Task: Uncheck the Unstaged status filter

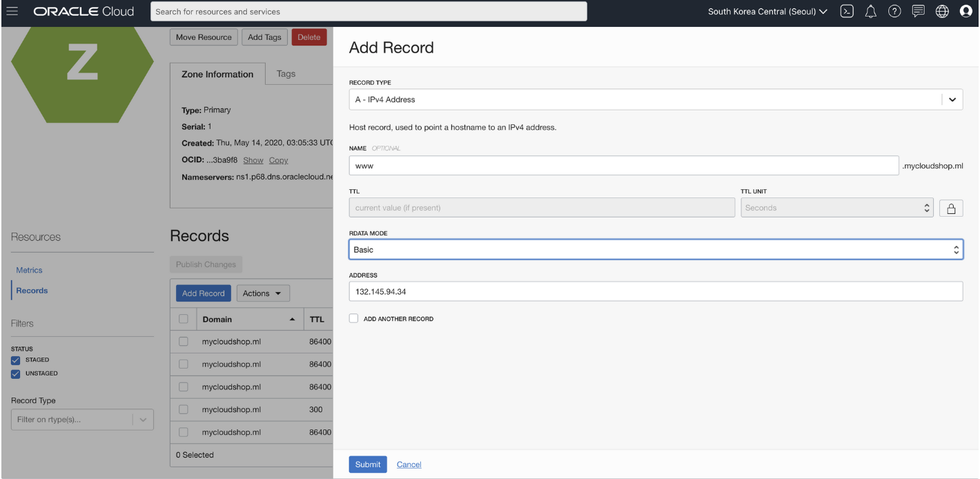Action: pos(16,374)
